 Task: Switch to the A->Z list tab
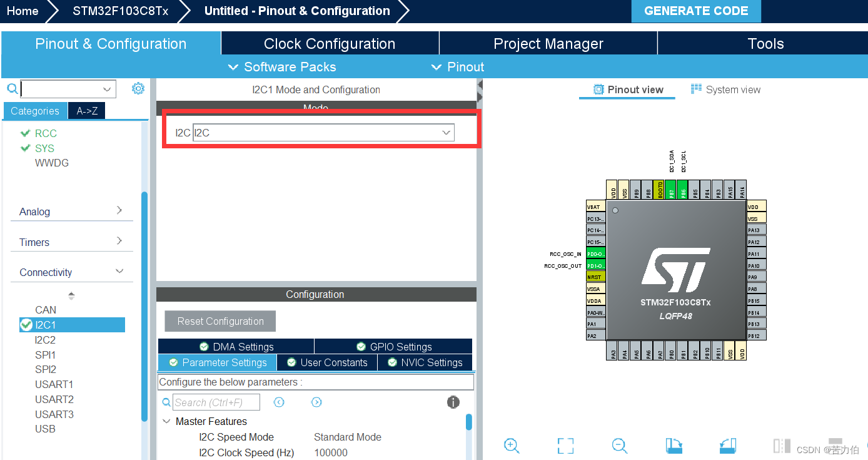87,111
